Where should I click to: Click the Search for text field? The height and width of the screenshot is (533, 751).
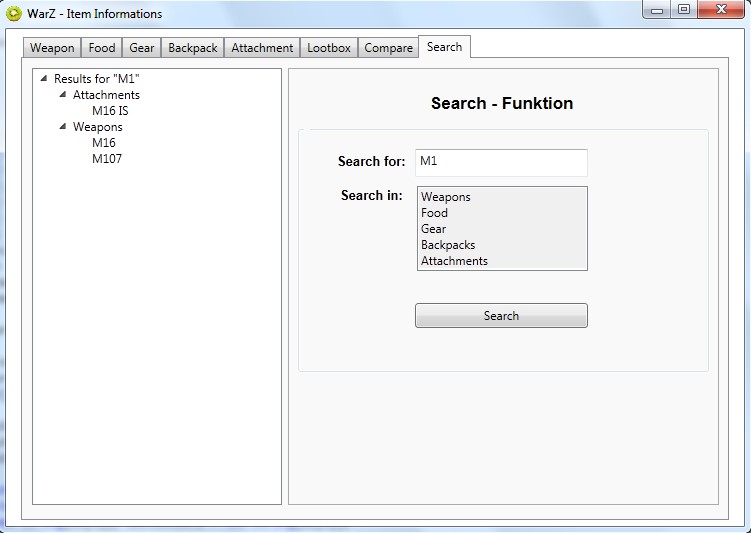pyautogui.click(x=500, y=162)
